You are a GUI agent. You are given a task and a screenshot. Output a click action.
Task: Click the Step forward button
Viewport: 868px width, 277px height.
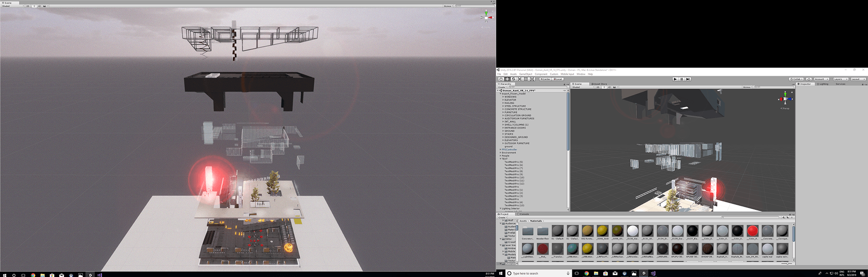tap(688, 79)
